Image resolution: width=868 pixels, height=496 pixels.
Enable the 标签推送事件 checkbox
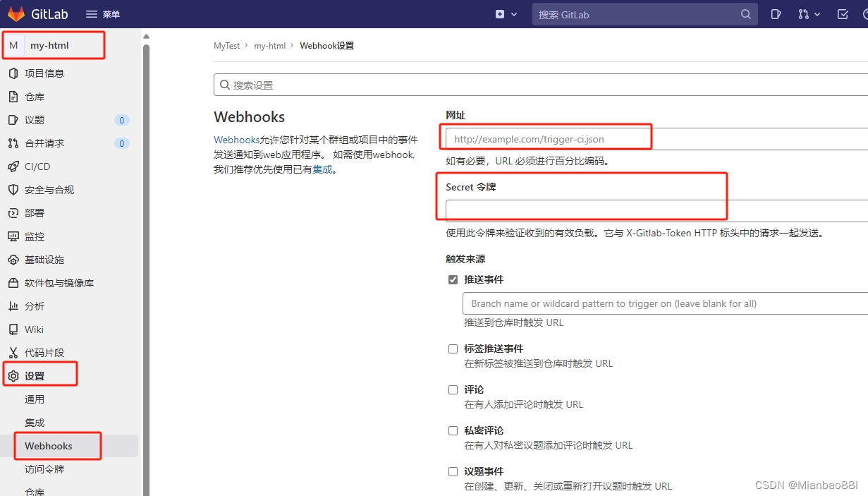click(453, 349)
